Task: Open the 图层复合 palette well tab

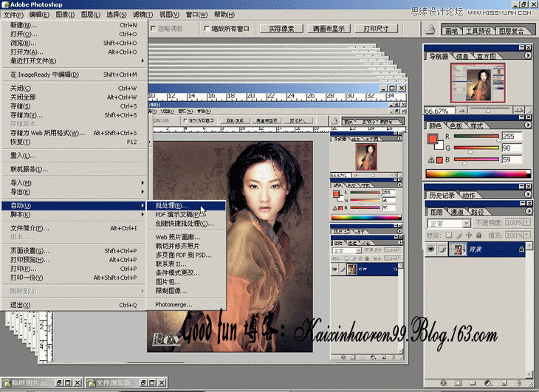Action: tap(512, 30)
